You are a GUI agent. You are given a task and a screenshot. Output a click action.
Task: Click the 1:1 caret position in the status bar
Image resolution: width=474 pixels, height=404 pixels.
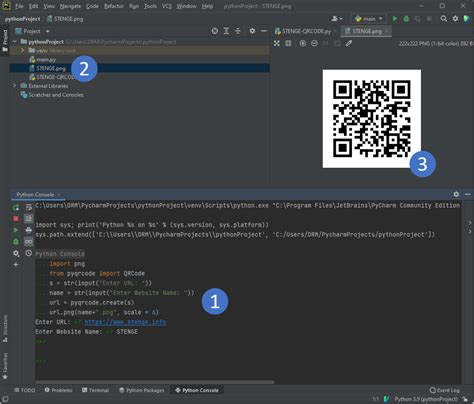point(376,399)
